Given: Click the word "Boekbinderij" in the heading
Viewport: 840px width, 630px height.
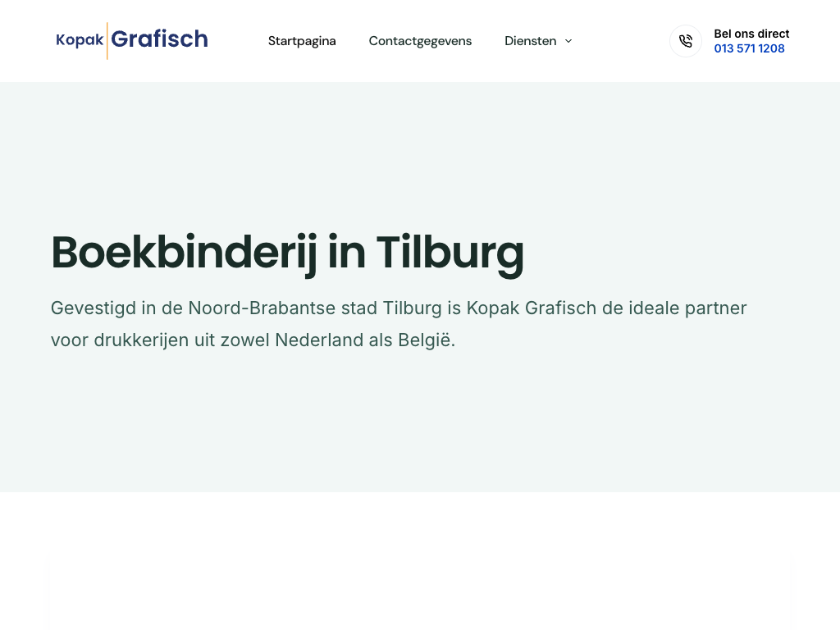Looking at the screenshot, I should pyautogui.click(x=184, y=252).
